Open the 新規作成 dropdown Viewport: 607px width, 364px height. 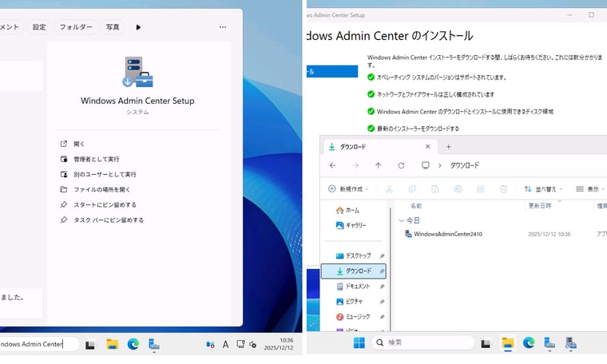click(x=348, y=188)
